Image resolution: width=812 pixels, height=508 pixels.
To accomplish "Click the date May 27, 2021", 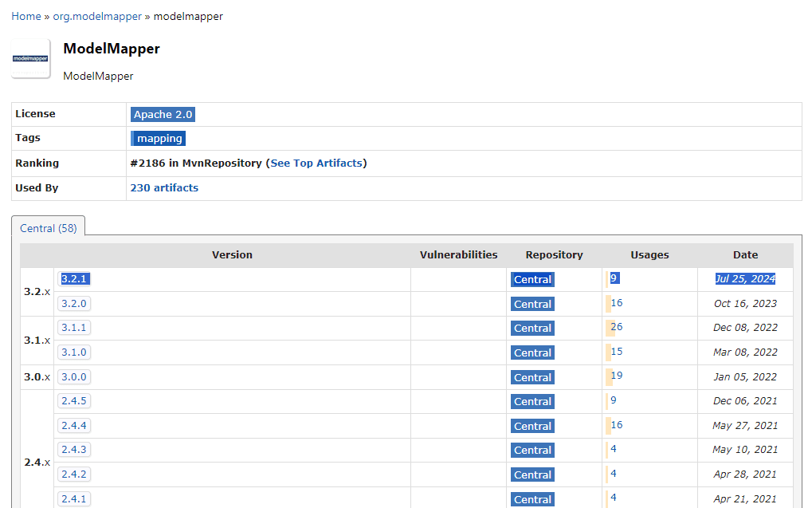I will coord(745,426).
